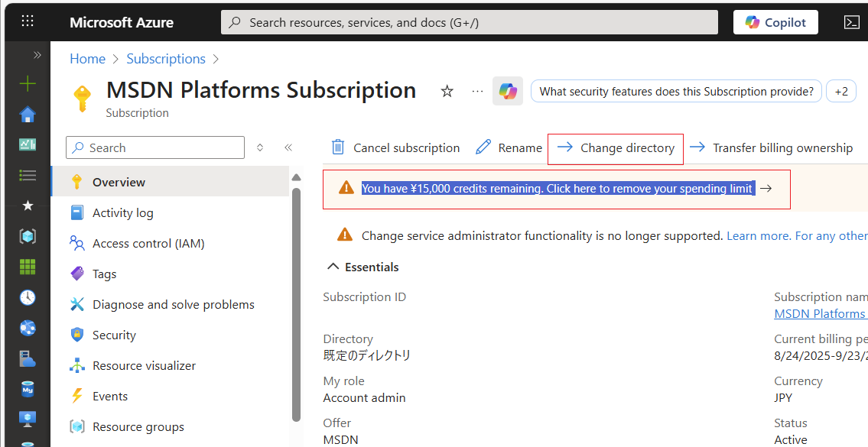
Task: Click the Copilot button in the header
Action: (x=775, y=22)
